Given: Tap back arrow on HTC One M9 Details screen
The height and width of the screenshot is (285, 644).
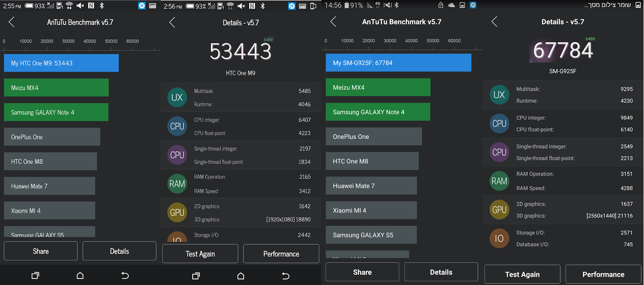Looking at the screenshot, I should [172, 22].
